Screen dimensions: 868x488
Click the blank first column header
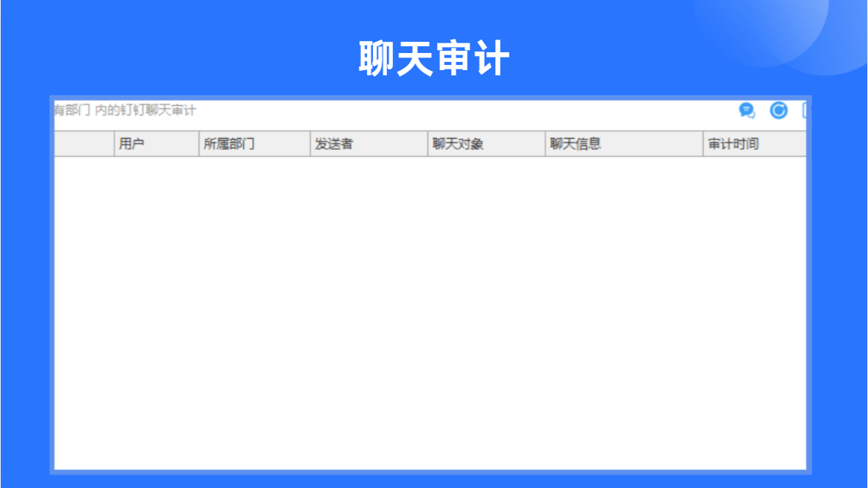[84, 144]
